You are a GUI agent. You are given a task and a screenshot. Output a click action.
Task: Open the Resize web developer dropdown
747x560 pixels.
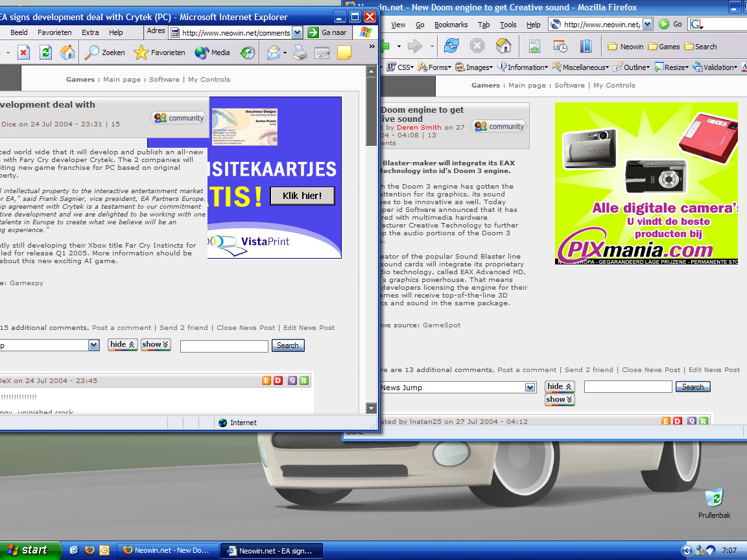[x=671, y=67]
